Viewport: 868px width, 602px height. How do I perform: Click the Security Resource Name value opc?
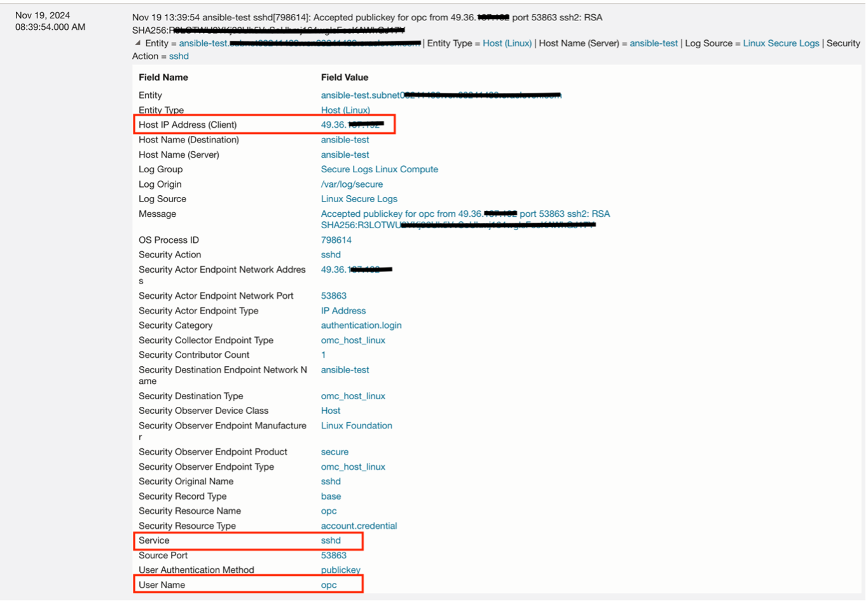pos(329,511)
